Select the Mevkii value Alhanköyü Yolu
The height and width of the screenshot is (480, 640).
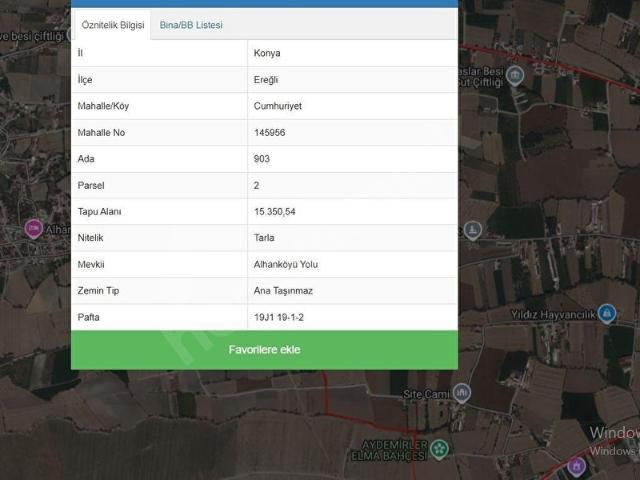286,264
